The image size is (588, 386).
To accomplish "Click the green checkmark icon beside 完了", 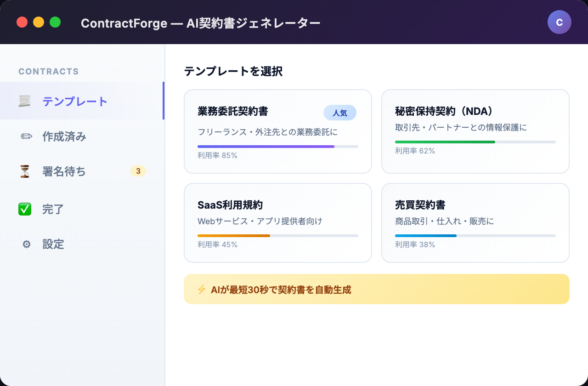I will click(25, 209).
